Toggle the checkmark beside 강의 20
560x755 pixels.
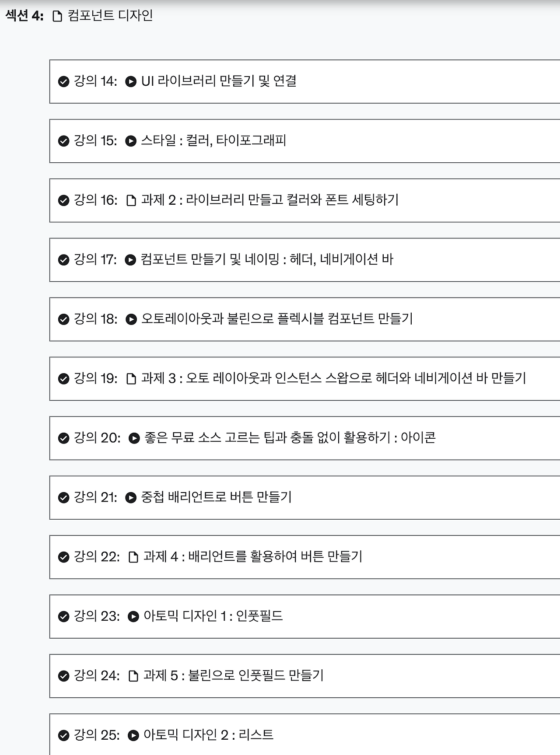64,438
